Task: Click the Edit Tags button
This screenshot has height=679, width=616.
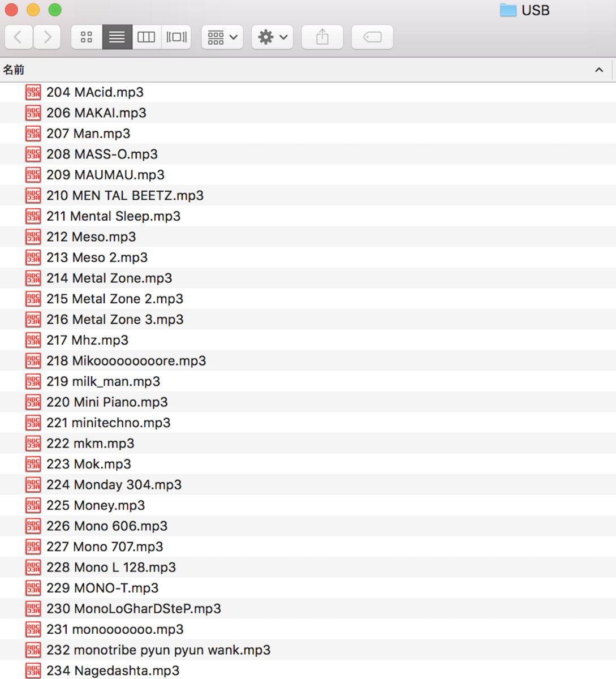Action: pyautogui.click(x=372, y=37)
